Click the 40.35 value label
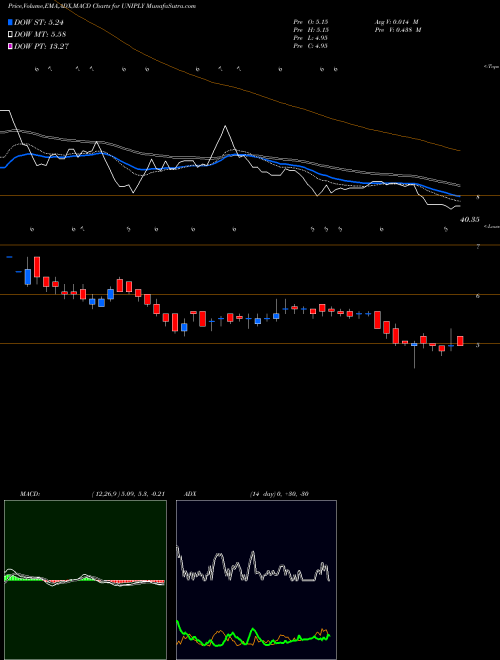The height and width of the screenshot is (660, 500). [x=470, y=219]
